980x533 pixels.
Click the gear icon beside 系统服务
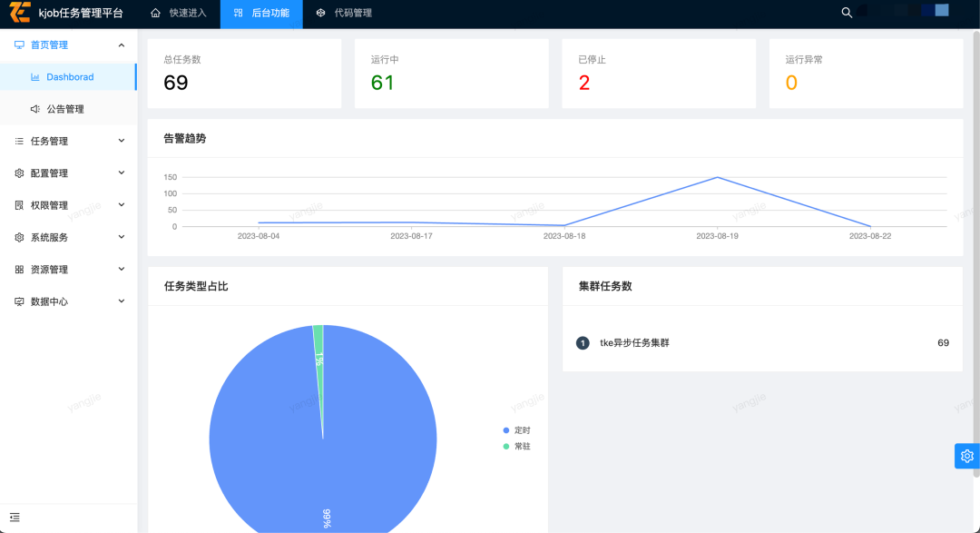pos(19,238)
